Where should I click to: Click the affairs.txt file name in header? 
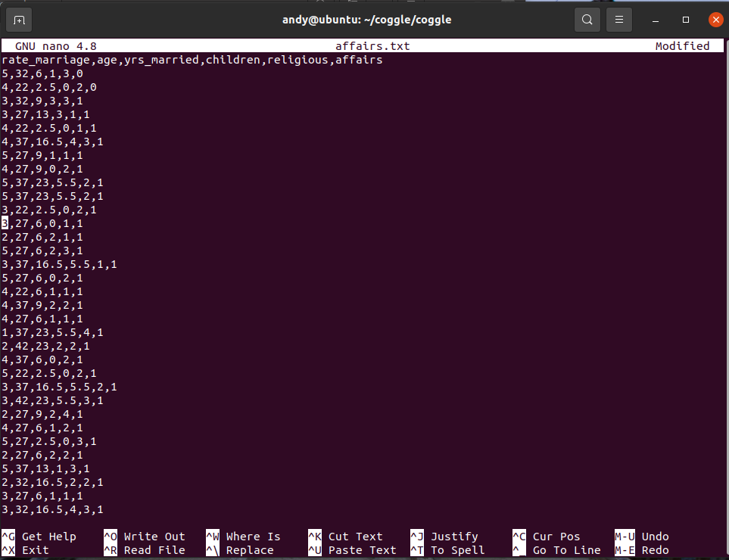coord(373,46)
